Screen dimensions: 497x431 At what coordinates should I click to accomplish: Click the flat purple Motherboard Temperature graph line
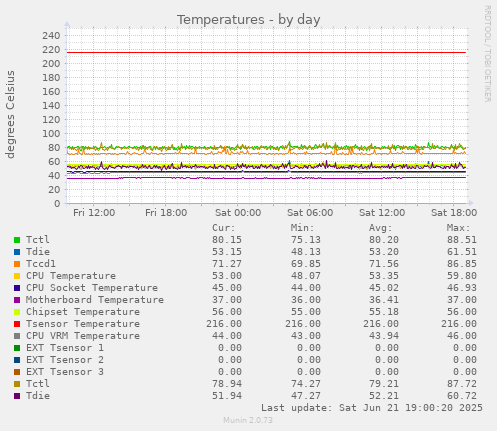[266, 178]
